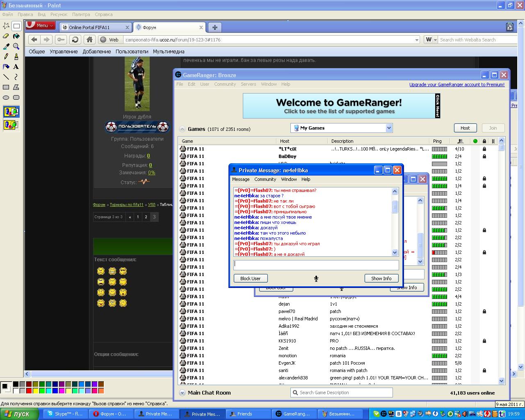
Task: Switch to the Skype taskbar button
Action: pyautogui.click(x=65, y=414)
